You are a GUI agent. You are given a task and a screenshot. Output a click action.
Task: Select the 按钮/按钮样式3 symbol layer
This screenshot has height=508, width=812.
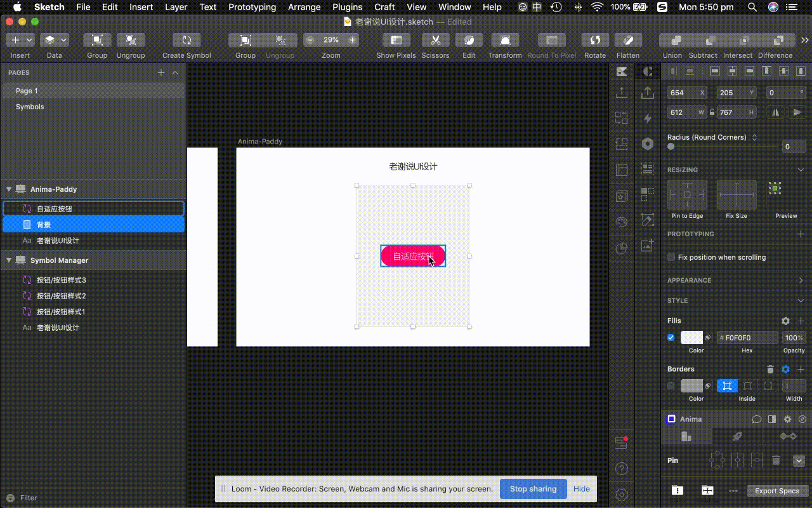62,280
